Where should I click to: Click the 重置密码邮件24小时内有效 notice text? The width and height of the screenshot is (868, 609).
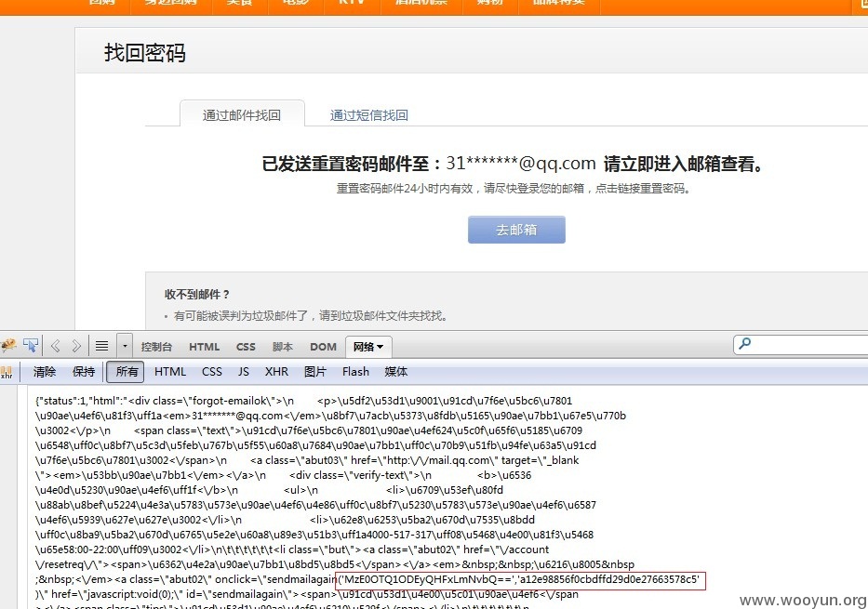(513, 189)
